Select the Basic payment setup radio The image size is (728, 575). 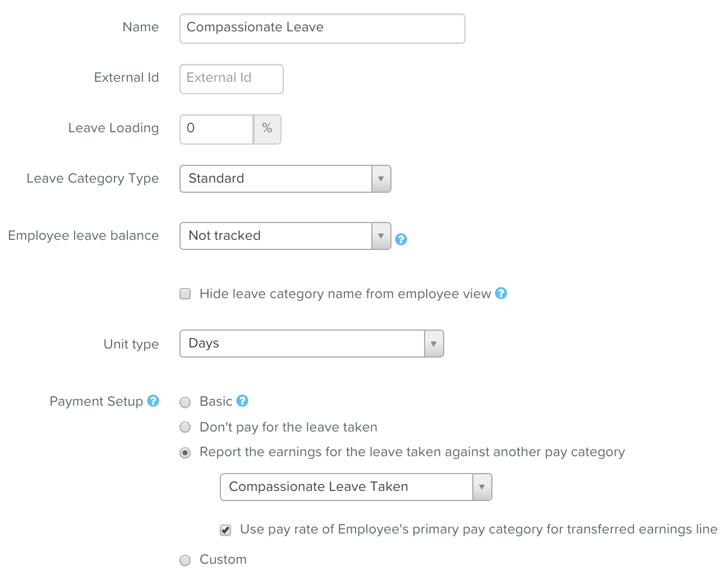click(x=185, y=402)
